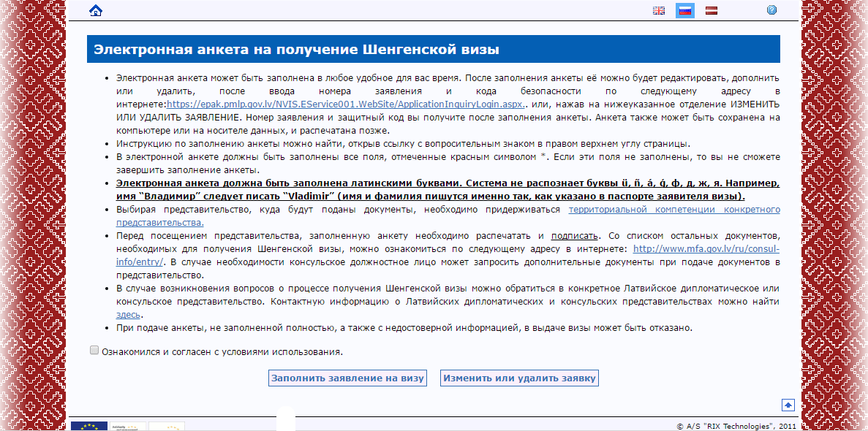Go to the home page icon
The width and height of the screenshot is (868, 431).
[x=95, y=10]
